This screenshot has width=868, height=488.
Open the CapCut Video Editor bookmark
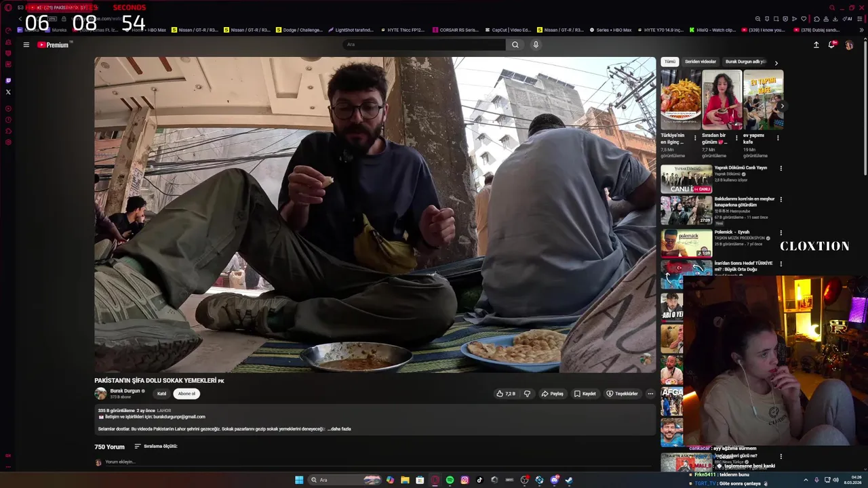pos(508,30)
